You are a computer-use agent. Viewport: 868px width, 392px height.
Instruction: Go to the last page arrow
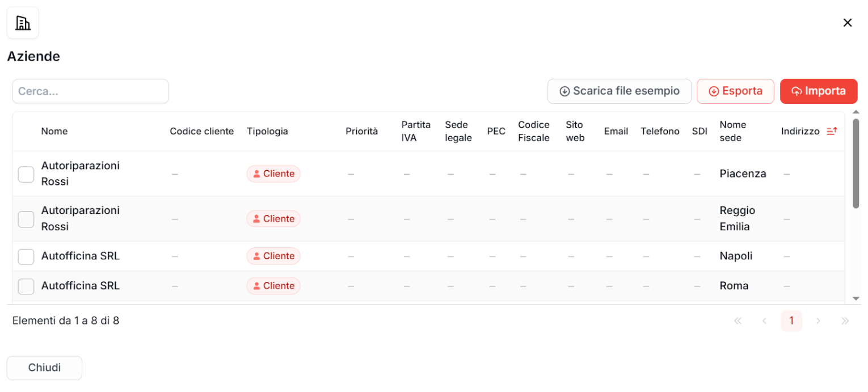[x=845, y=321]
